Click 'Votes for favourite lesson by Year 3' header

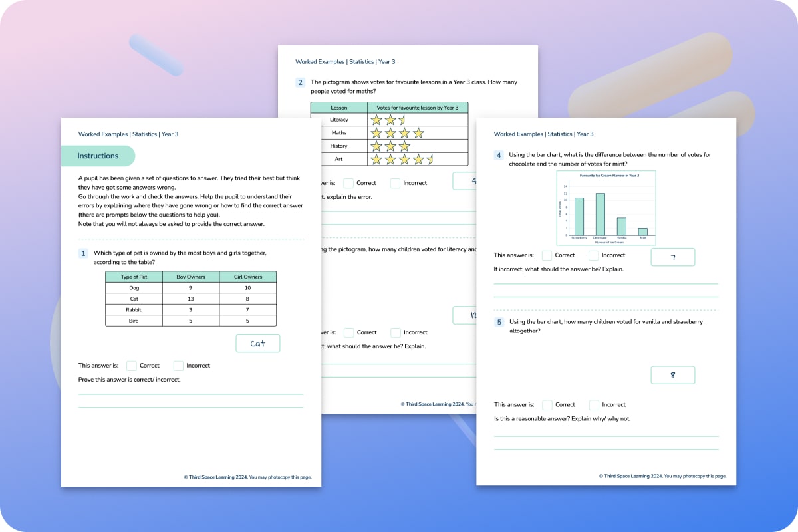418,108
